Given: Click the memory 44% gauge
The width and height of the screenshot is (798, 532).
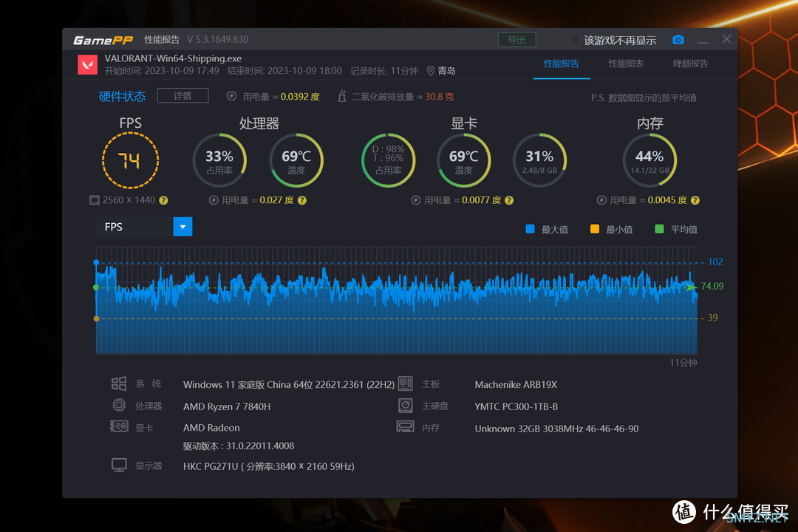Looking at the screenshot, I should [650, 160].
